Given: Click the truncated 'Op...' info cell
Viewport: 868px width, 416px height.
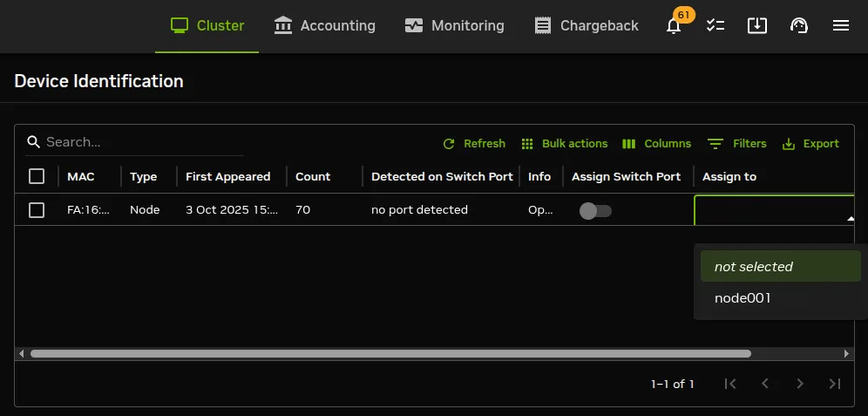Looking at the screenshot, I should 540,210.
